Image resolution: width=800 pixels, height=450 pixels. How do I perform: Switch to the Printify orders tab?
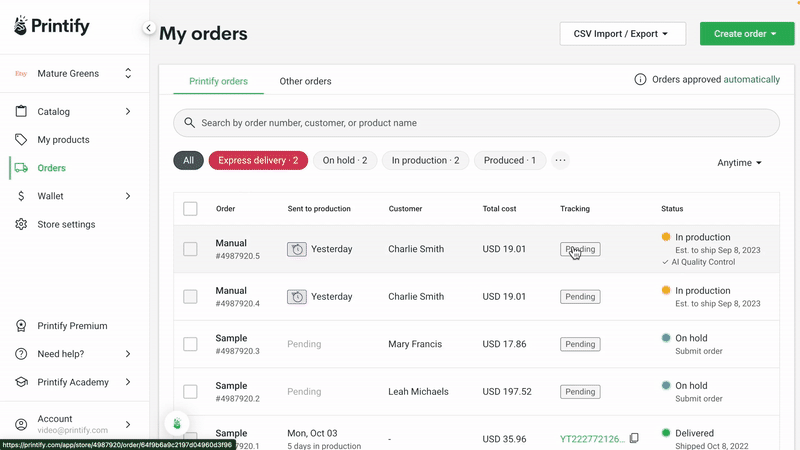tap(218, 81)
